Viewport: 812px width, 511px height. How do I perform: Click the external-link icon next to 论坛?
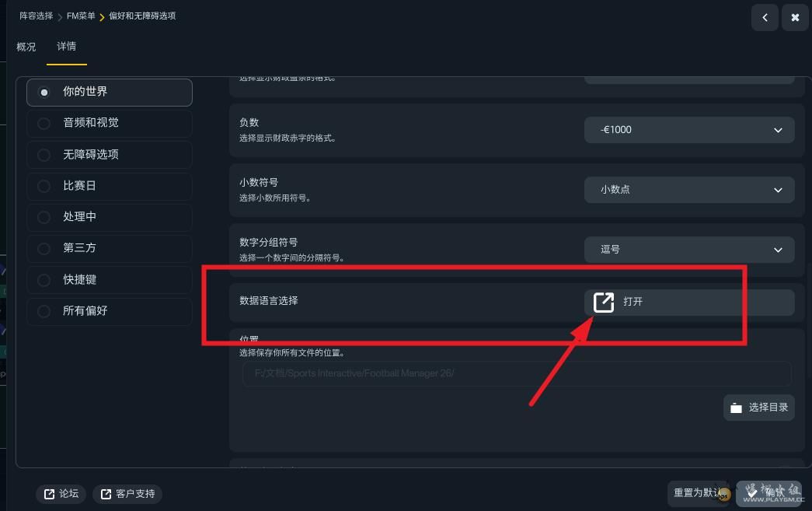[49, 494]
